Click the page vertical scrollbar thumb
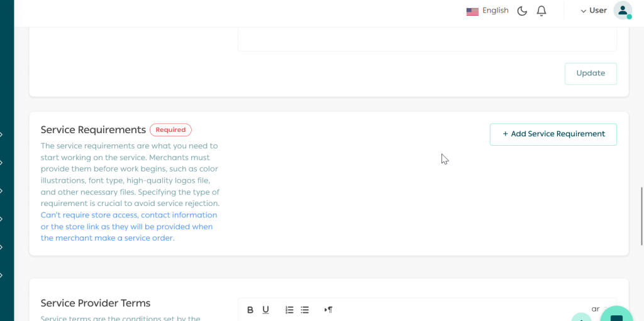Image resolution: width=644 pixels, height=321 pixels. (641, 215)
